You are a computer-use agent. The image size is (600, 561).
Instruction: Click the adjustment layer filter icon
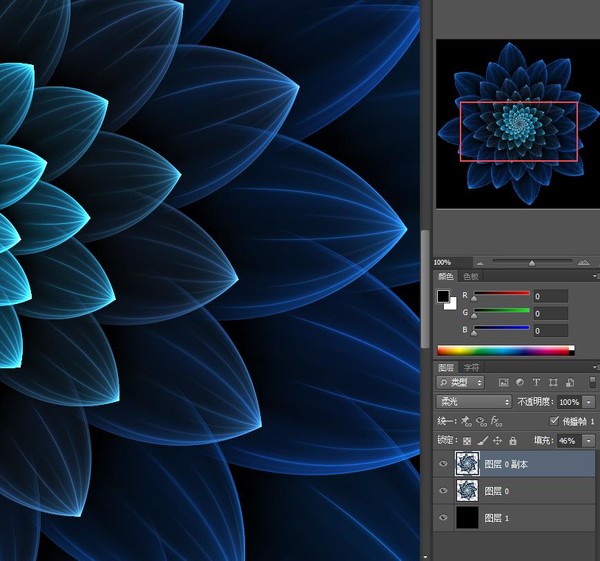[x=520, y=382]
